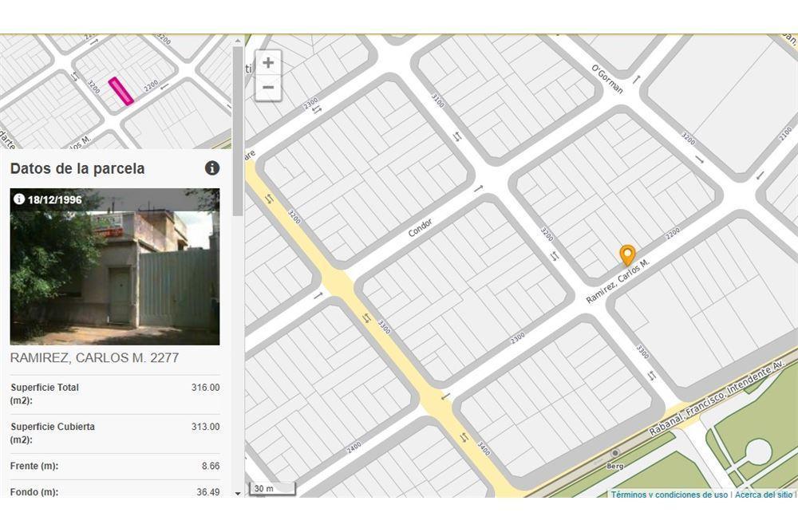Click the O'Gorman street label
The width and height of the screenshot is (798, 532).
pyautogui.click(x=607, y=79)
